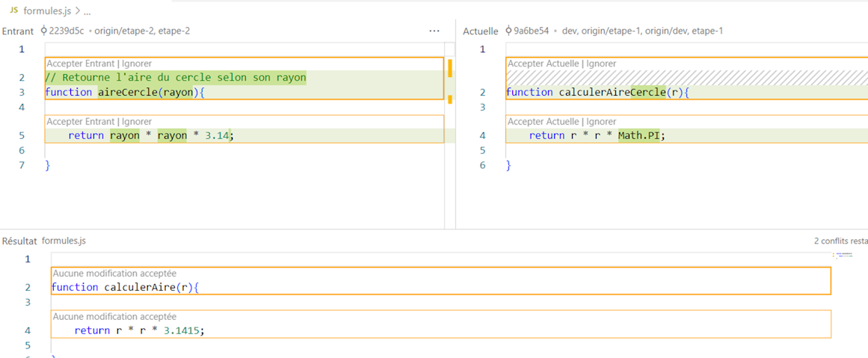Click formules.js next to Résultat

click(x=64, y=241)
